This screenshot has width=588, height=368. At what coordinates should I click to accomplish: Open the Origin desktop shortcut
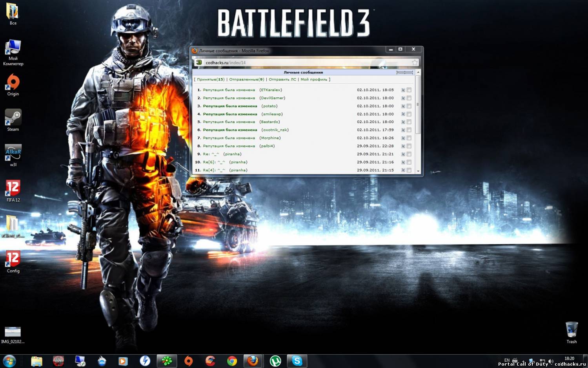(x=13, y=84)
